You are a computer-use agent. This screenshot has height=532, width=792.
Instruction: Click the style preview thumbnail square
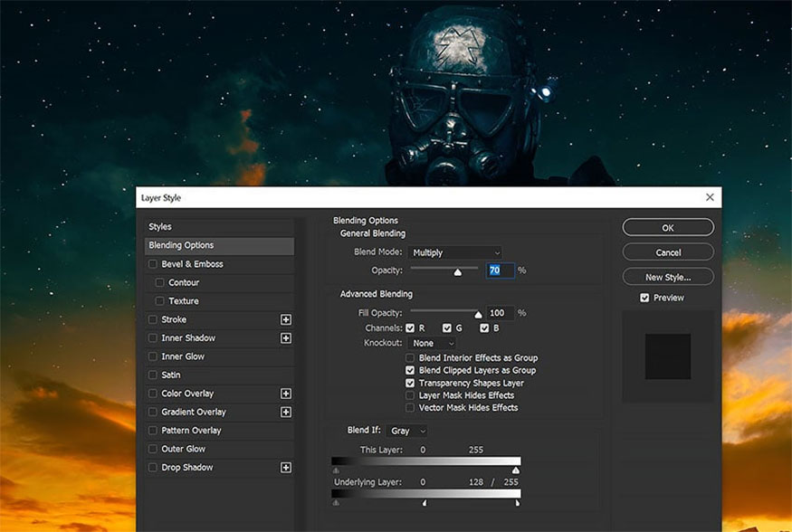(x=668, y=356)
